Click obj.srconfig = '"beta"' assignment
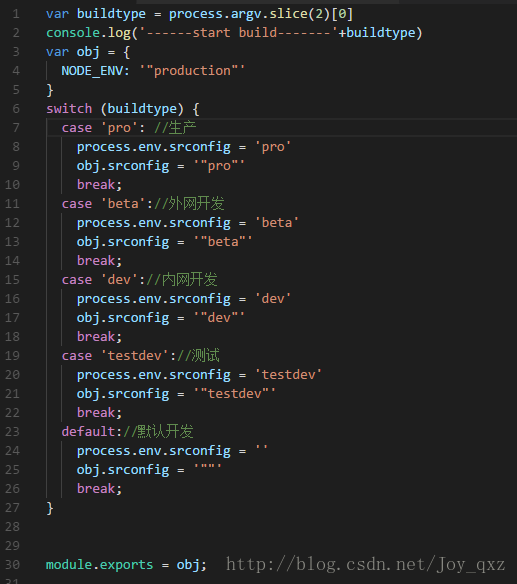 pos(164,242)
